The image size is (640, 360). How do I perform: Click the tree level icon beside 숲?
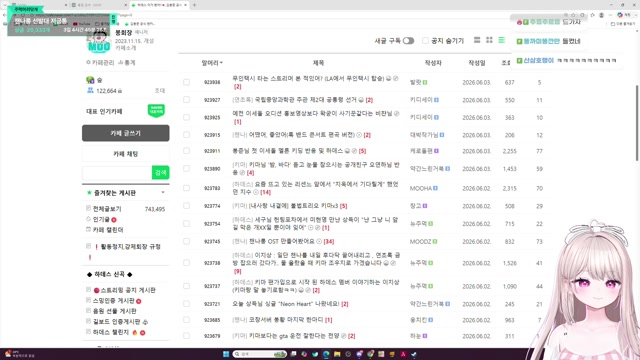click(x=90, y=80)
